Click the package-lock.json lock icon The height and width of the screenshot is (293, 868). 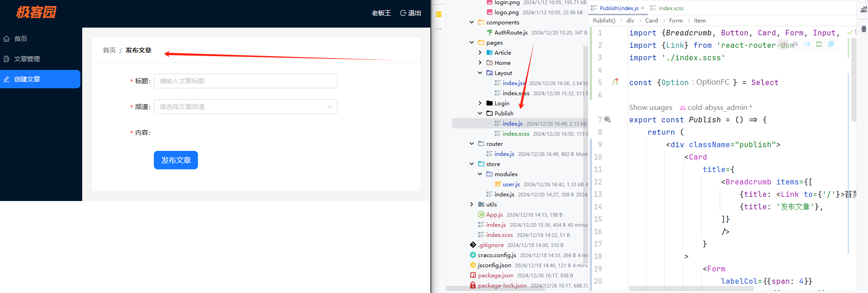(473, 286)
